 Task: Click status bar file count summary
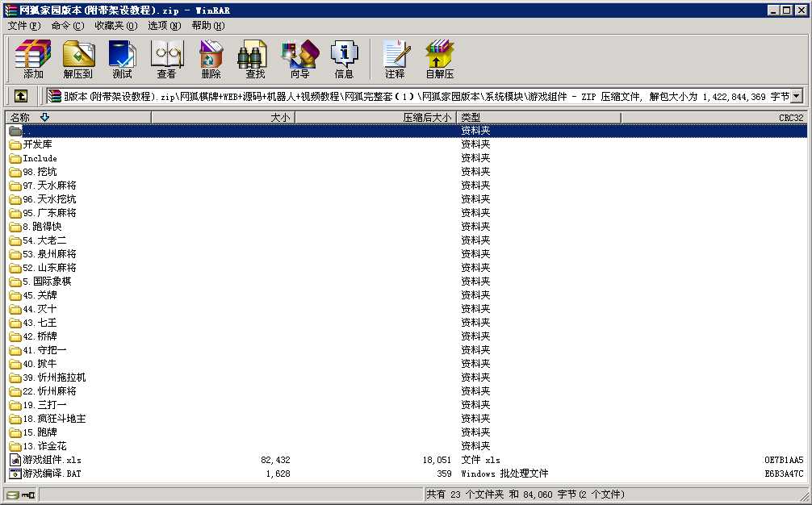(x=525, y=495)
